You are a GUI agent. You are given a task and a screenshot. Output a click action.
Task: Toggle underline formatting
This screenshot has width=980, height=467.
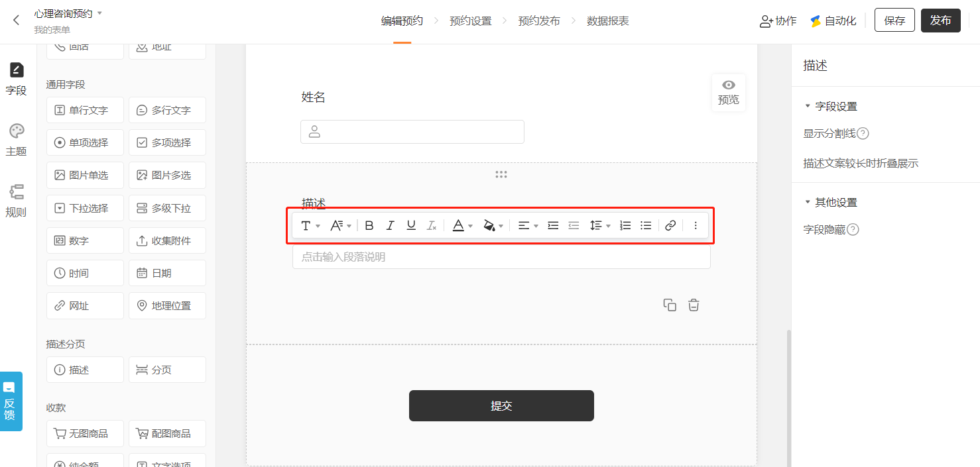[x=411, y=226]
